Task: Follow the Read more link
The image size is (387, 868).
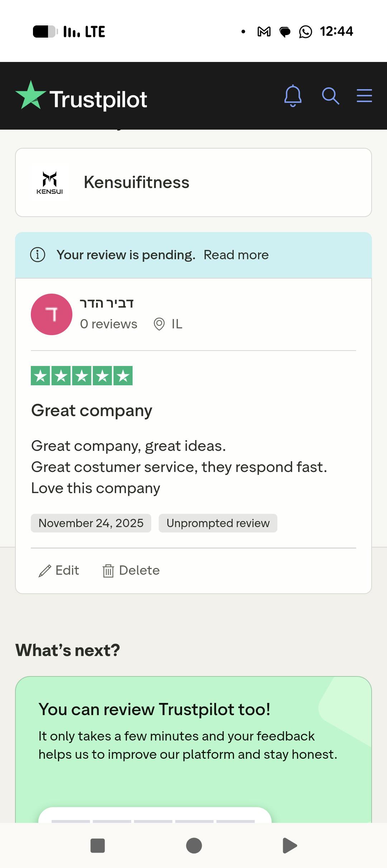Action: (236, 255)
